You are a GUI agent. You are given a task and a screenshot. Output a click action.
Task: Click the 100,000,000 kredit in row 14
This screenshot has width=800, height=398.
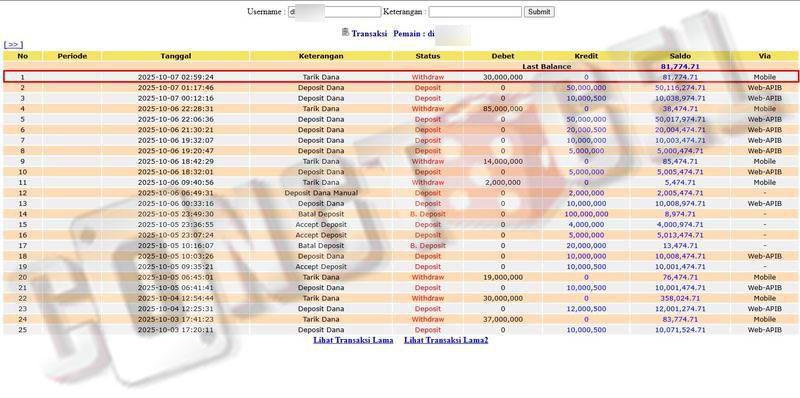click(x=586, y=214)
